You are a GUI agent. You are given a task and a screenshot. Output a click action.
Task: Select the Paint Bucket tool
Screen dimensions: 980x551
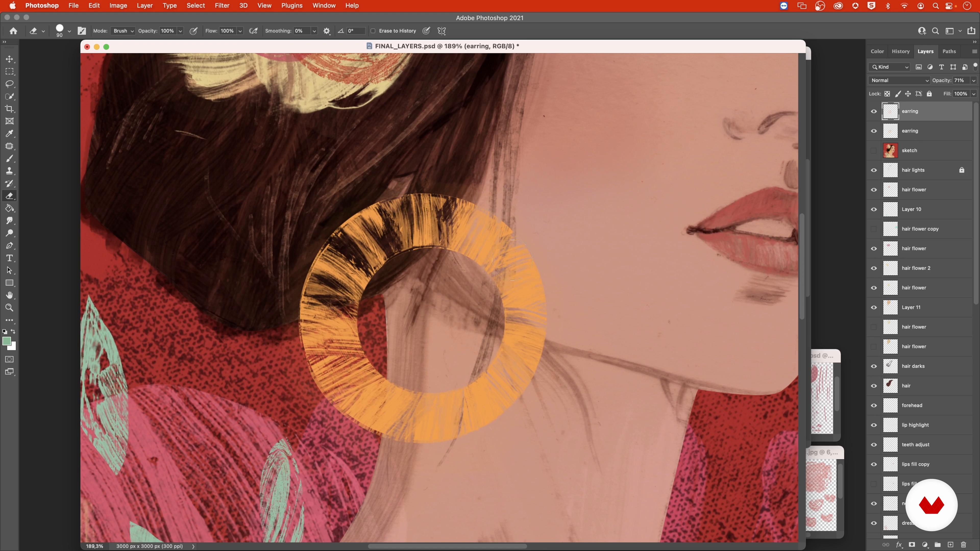[9, 208]
